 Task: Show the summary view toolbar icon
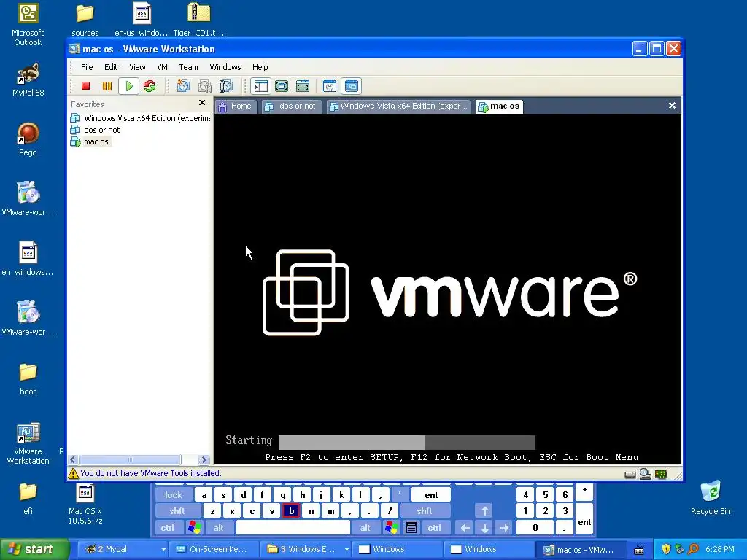tap(330, 86)
